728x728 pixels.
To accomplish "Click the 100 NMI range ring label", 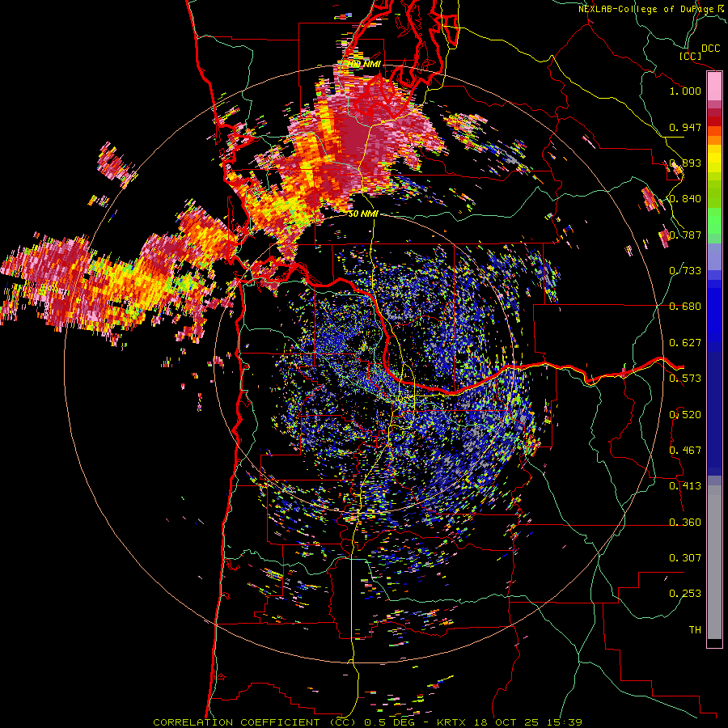I will [x=364, y=64].
